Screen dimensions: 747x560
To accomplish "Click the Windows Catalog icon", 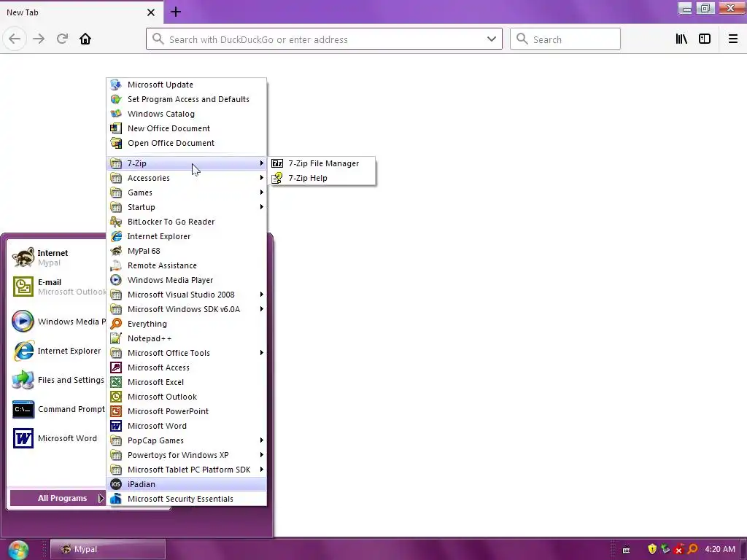I will (116, 114).
